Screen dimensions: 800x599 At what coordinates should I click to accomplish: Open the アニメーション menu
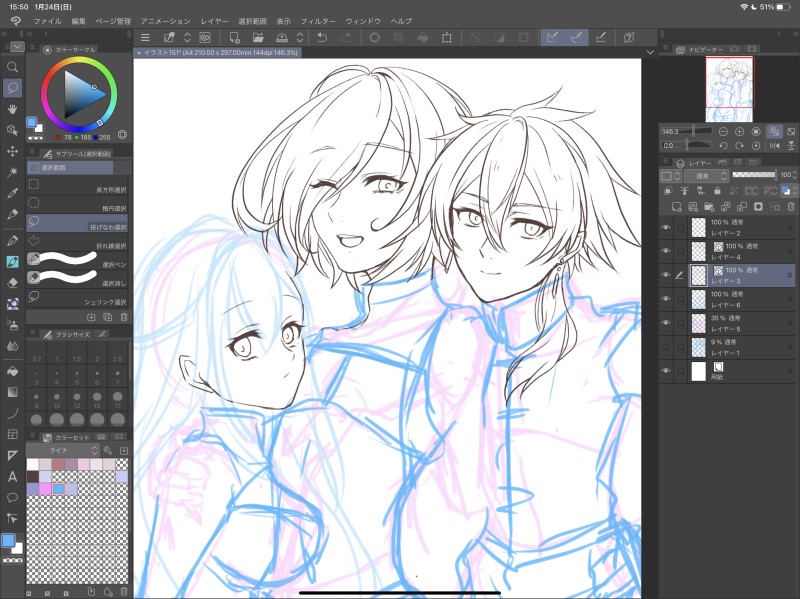point(165,21)
